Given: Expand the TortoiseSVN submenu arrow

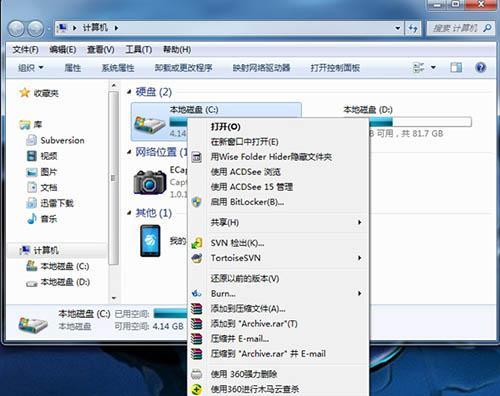Looking at the screenshot, I should pyautogui.click(x=359, y=258).
